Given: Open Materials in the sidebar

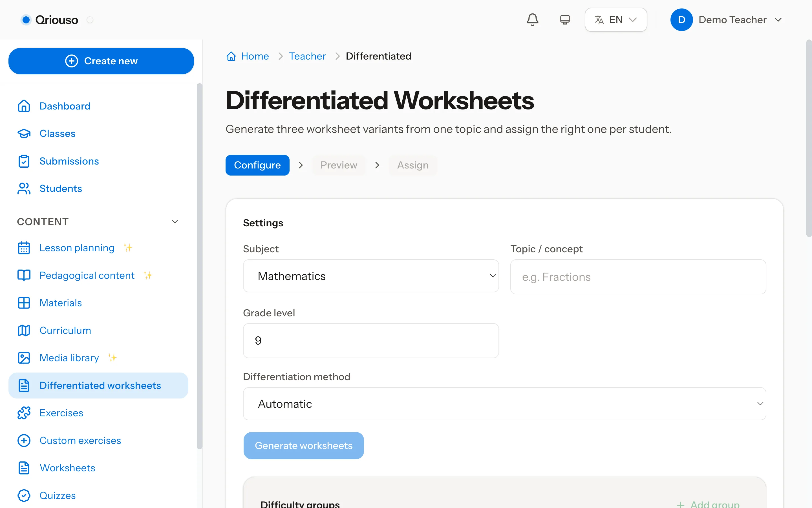Looking at the screenshot, I should pos(61,303).
